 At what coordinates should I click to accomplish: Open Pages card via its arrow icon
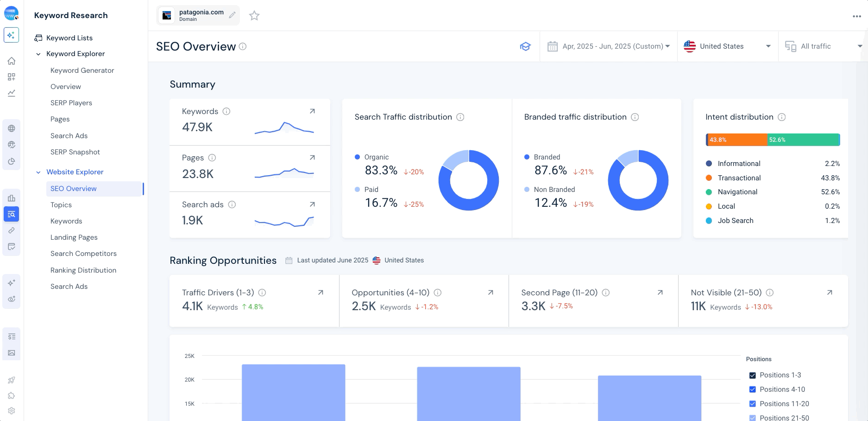pos(312,158)
